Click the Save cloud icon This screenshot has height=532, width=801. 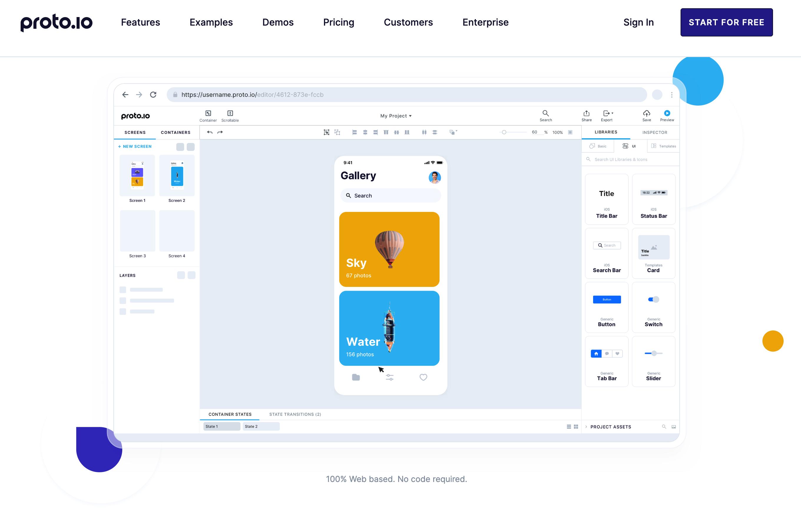(646, 113)
